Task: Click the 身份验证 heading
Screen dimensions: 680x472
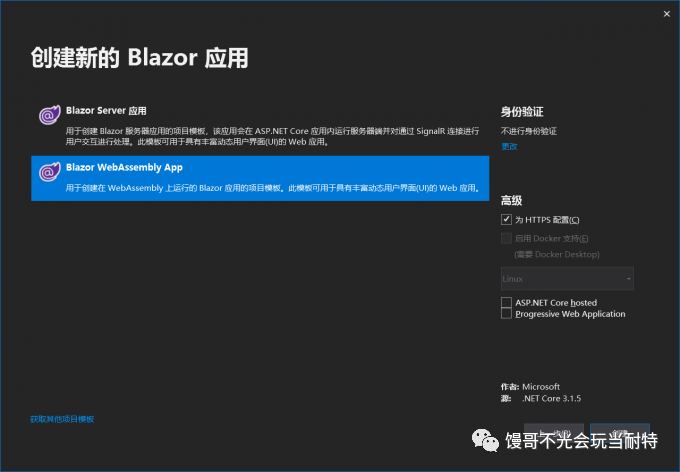Action: pos(522,112)
